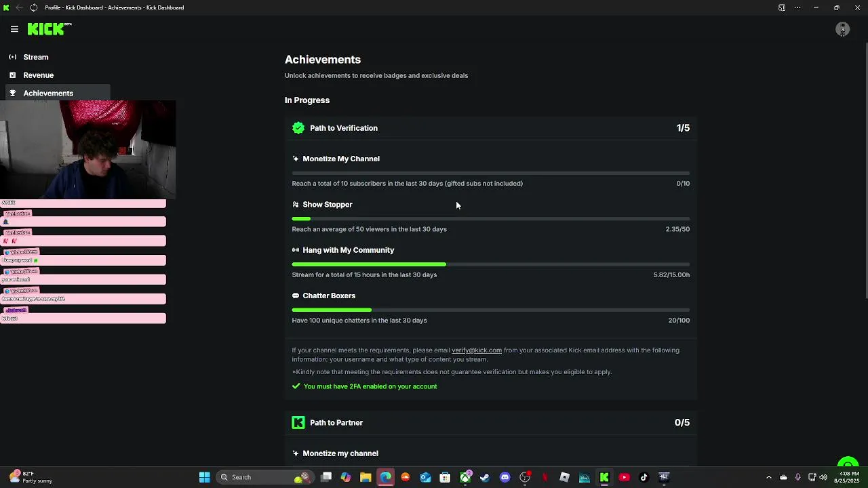Open the title bar more options dots

point(797,7)
